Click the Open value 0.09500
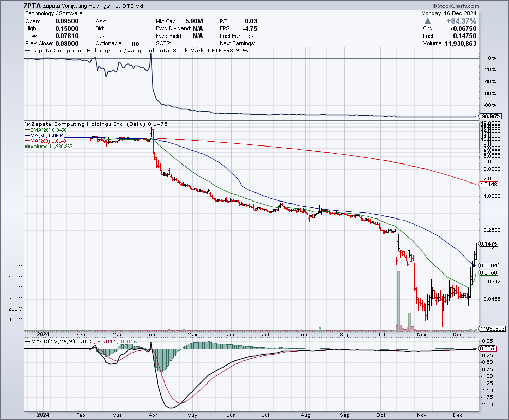The width and height of the screenshot is (509, 420). tap(66, 21)
